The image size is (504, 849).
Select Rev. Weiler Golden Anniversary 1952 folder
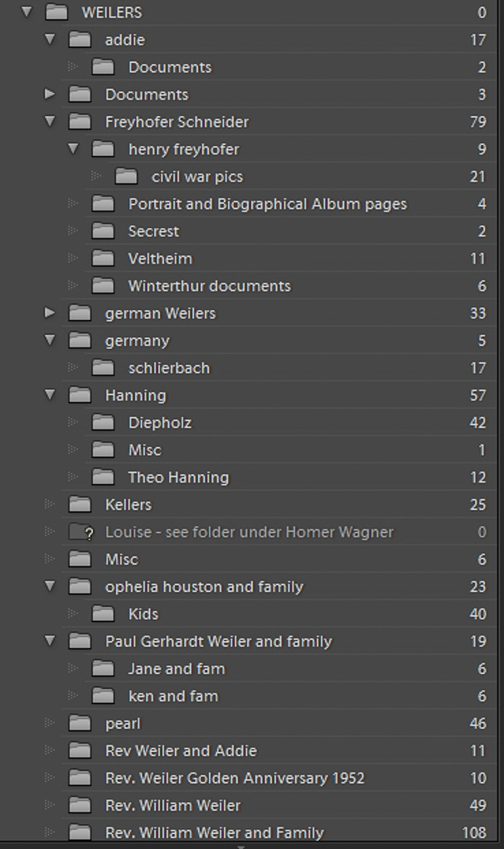(279, 778)
